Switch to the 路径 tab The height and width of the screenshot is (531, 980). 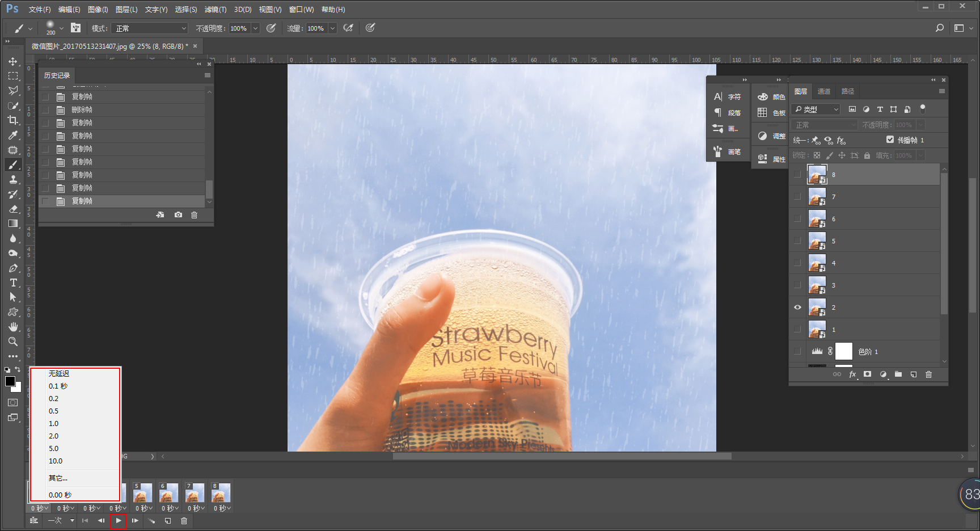(848, 91)
